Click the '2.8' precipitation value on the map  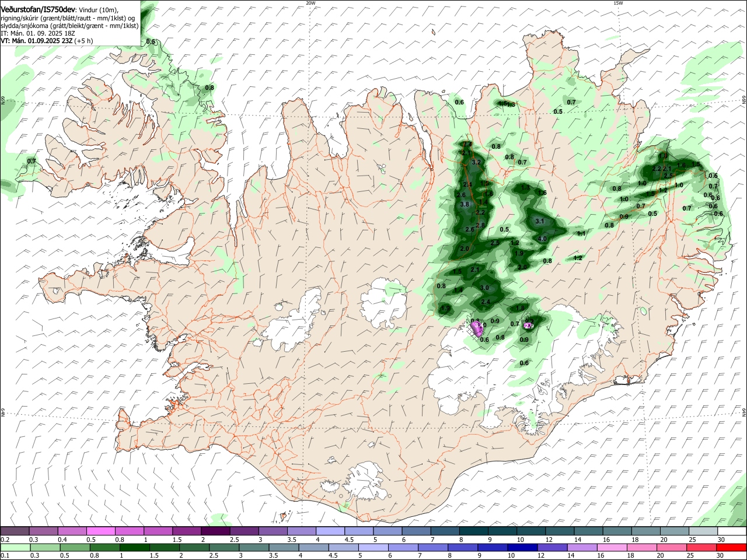(x=480, y=225)
